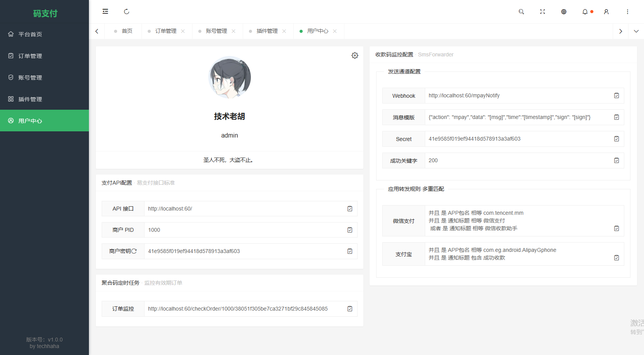Switch to the 首页 tab
Image resolution: width=644 pixels, height=355 pixels.
point(127,31)
